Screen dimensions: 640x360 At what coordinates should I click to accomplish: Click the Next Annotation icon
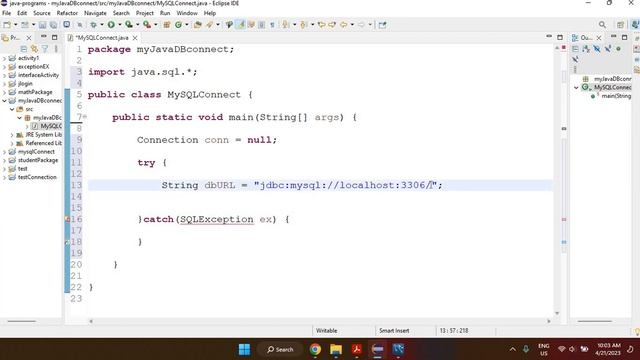(285, 25)
